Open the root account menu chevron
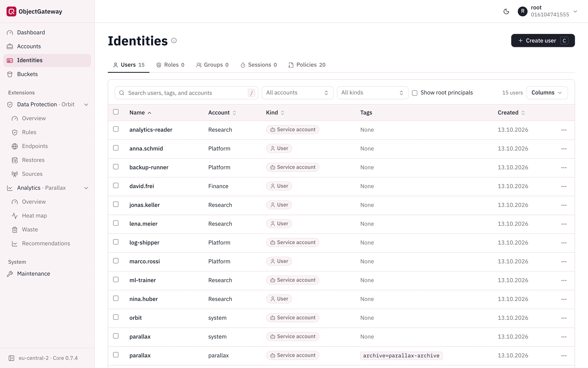Viewport: 588px width, 368px height. (575, 11)
